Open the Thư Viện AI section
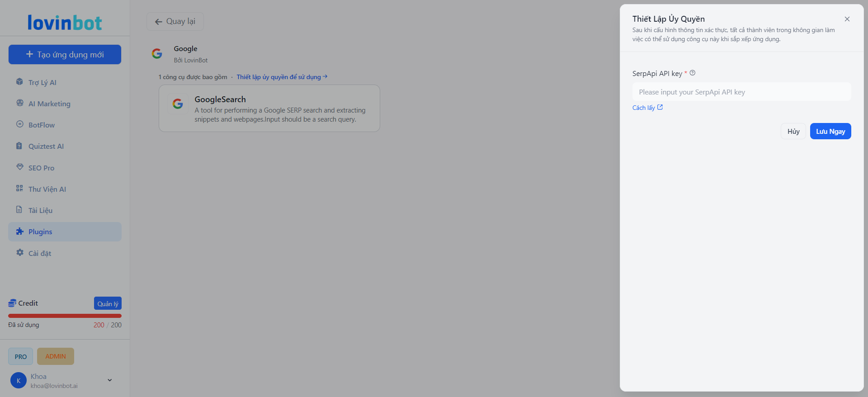Screen dimensions: 868x397 pyautogui.click(x=47, y=189)
